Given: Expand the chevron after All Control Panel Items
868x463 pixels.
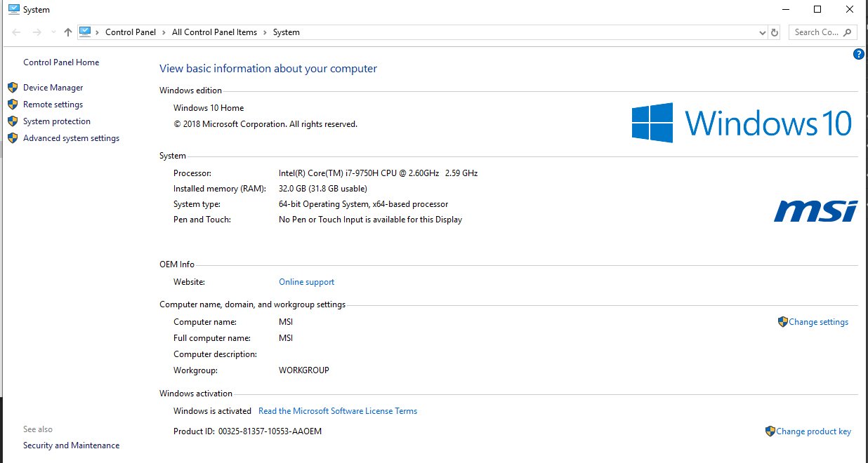Looking at the screenshot, I should pos(265,32).
